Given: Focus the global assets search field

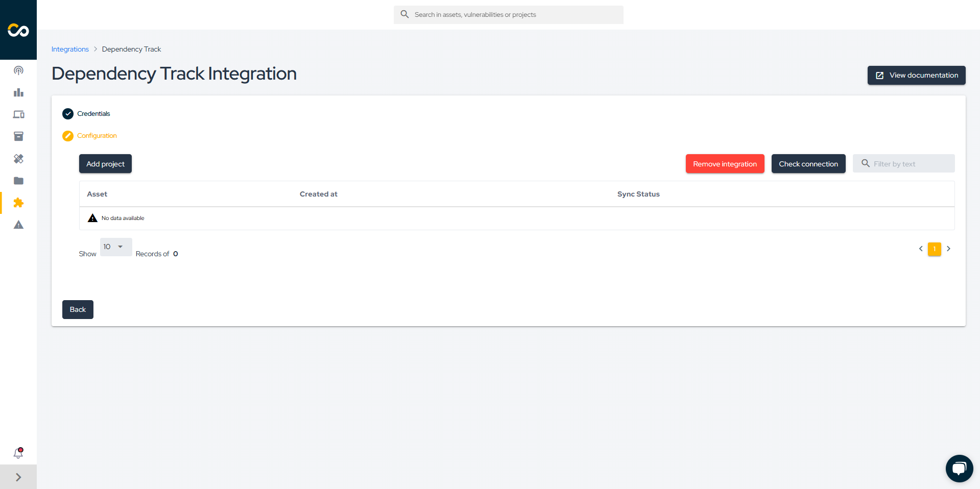Looking at the screenshot, I should click(508, 15).
